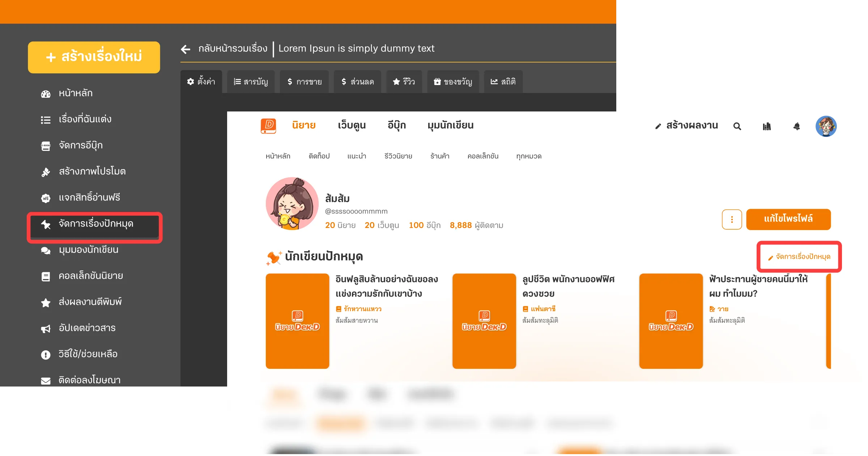Open the three-dot menu beside แก้ไขโพรไฟล์
The image size is (868, 456).
pos(732,220)
